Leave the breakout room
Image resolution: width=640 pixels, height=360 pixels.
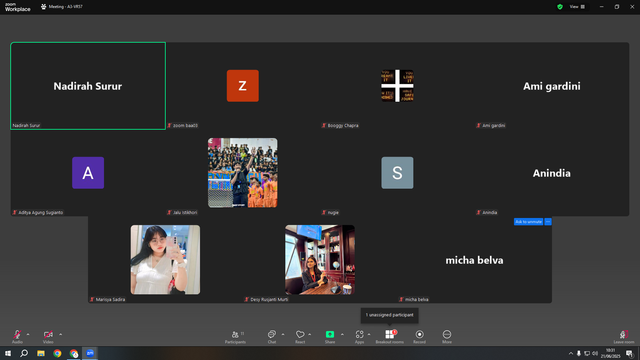[x=624, y=336]
